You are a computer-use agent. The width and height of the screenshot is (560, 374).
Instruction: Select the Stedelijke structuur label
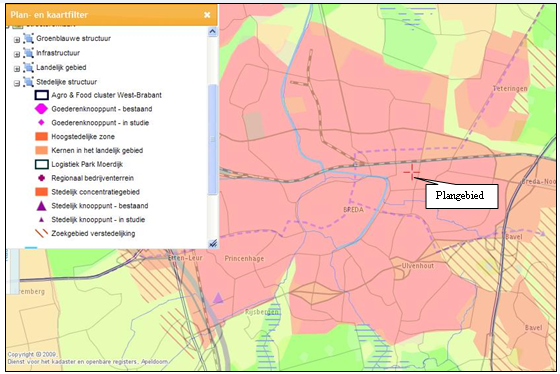coord(66,82)
